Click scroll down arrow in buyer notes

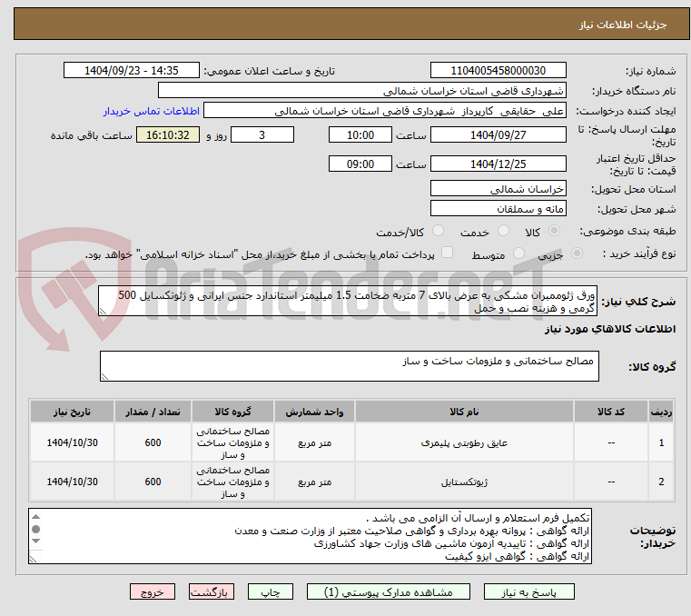pos(36,541)
